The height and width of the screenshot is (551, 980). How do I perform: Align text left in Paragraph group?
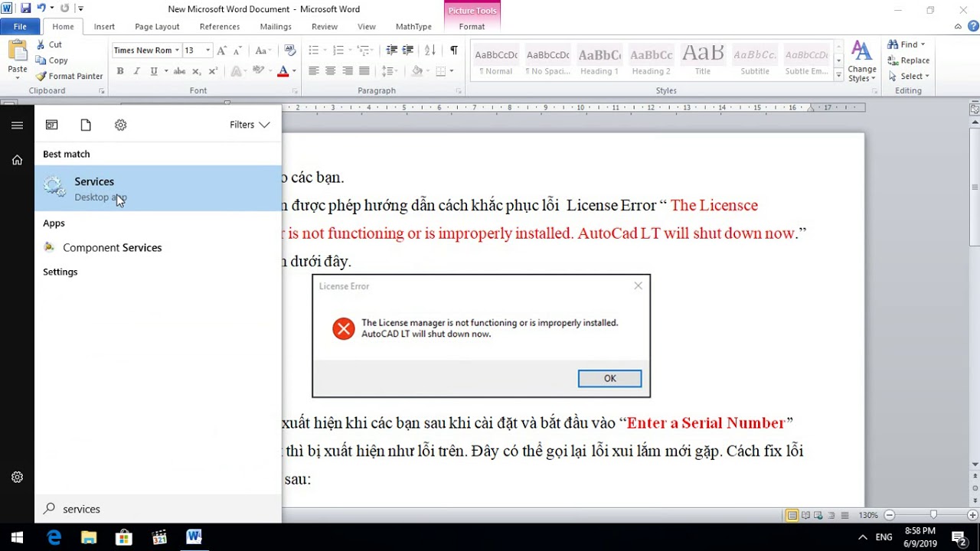tap(314, 71)
